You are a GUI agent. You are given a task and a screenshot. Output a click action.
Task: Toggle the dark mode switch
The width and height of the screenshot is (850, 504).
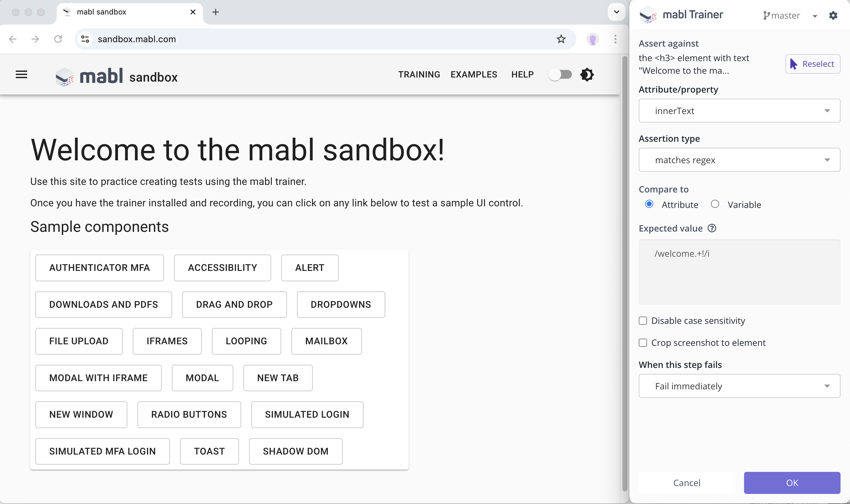point(561,74)
